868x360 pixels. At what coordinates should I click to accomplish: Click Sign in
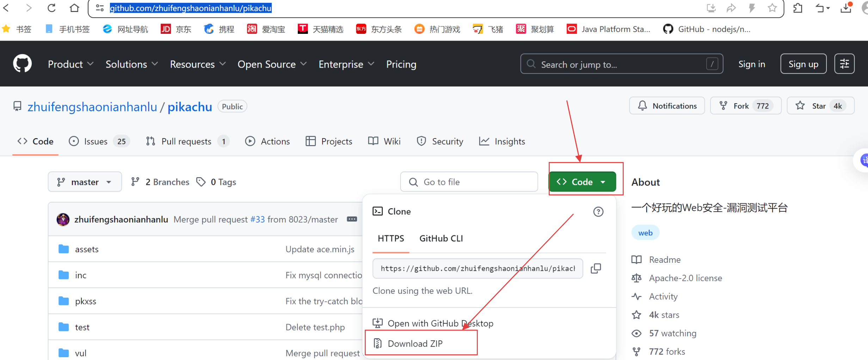tap(752, 64)
